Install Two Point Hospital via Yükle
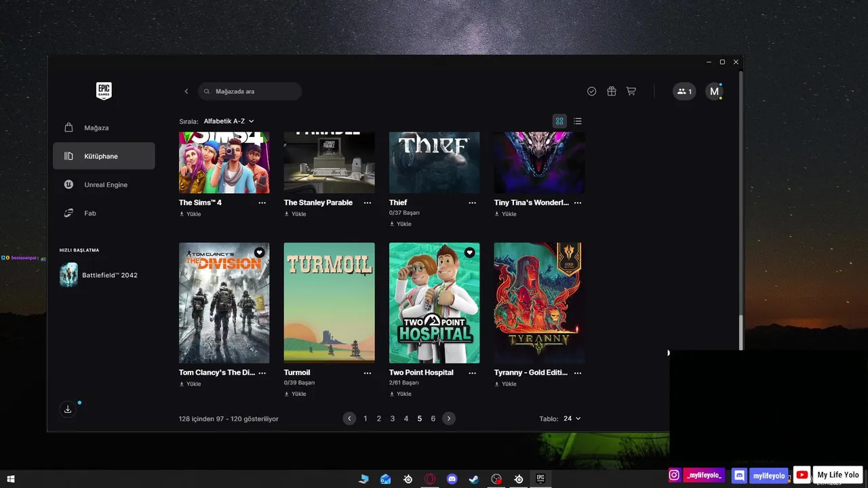This screenshot has width=868, height=488. (400, 394)
